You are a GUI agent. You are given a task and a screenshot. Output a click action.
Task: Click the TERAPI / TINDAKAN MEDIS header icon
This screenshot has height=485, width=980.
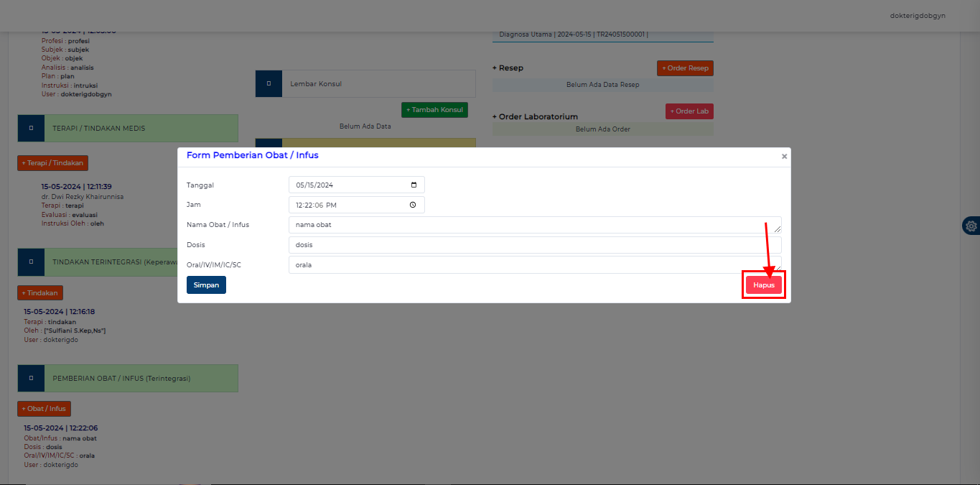tap(30, 128)
